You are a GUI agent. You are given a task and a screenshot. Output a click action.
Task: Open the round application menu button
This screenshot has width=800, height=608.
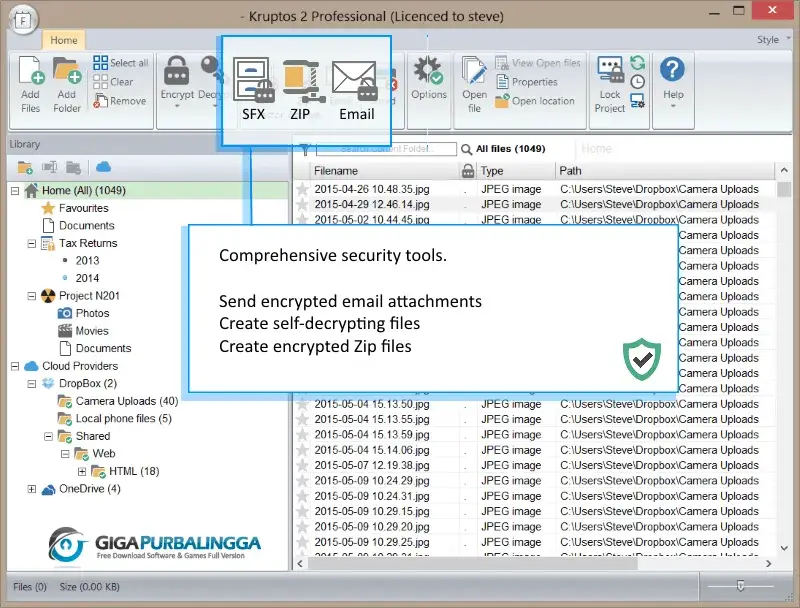pyautogui.click(x=23, y=20)
